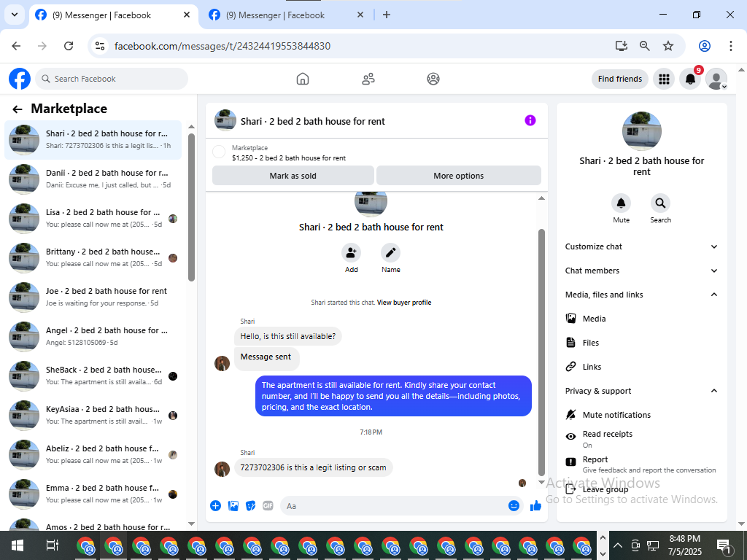747x560 pixels.
Task: Choose a sticker icon in composer
Action: tap(251, 506)
